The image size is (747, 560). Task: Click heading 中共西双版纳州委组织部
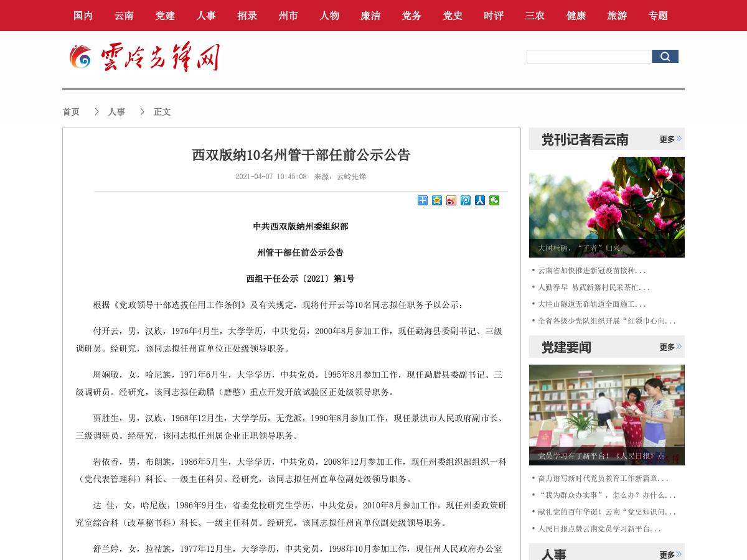301,226
